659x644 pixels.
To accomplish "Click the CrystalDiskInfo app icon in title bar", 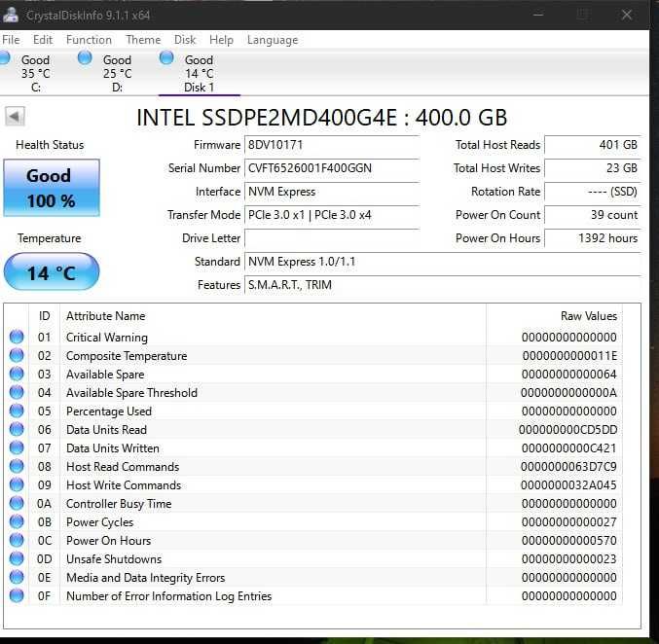I will (11, 16).
